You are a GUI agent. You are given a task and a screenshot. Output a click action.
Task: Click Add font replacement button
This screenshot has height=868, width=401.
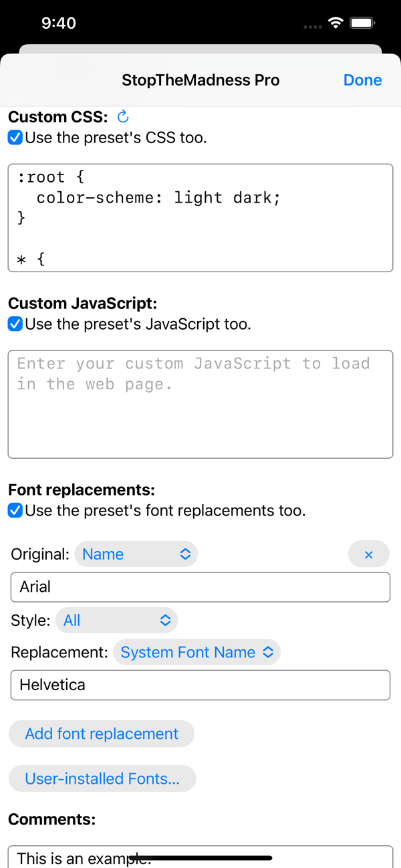pyautogui.click(x=102, y=734)
